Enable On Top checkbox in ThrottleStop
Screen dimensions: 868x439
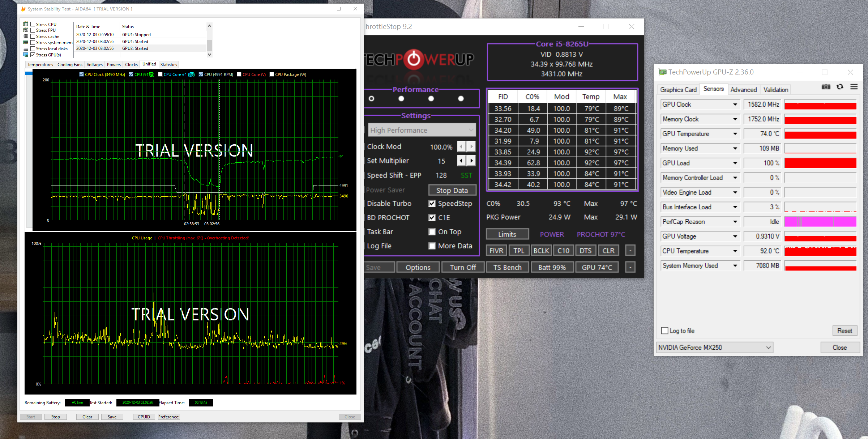432,232
